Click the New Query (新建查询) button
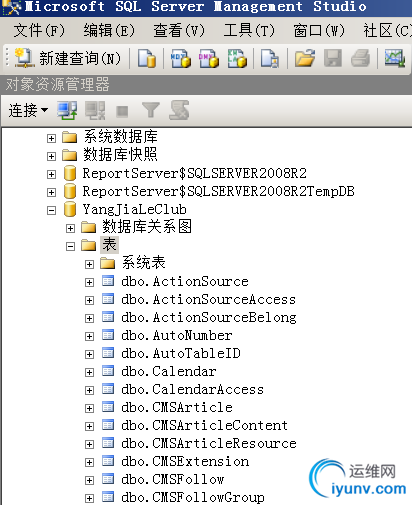Image resolution: width=412 pixels, height=505 pixels. tap(68, 59)
